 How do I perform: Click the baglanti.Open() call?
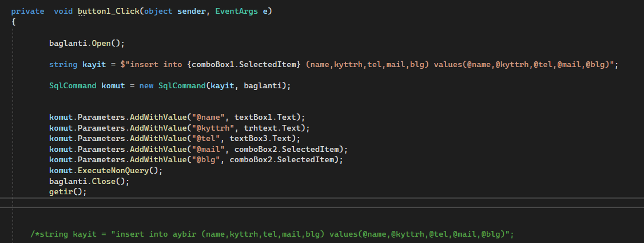click(87, 43)
